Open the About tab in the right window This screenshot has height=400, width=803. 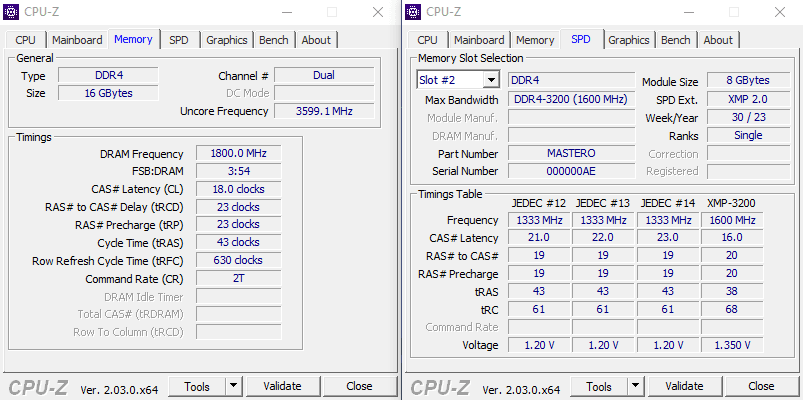[x=718, y=40]
